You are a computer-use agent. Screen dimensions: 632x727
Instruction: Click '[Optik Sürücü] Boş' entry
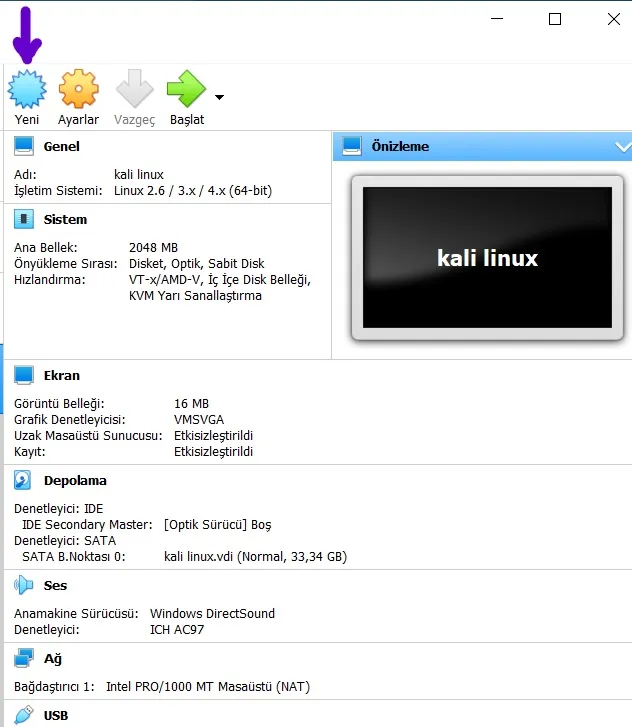[217, 525]
